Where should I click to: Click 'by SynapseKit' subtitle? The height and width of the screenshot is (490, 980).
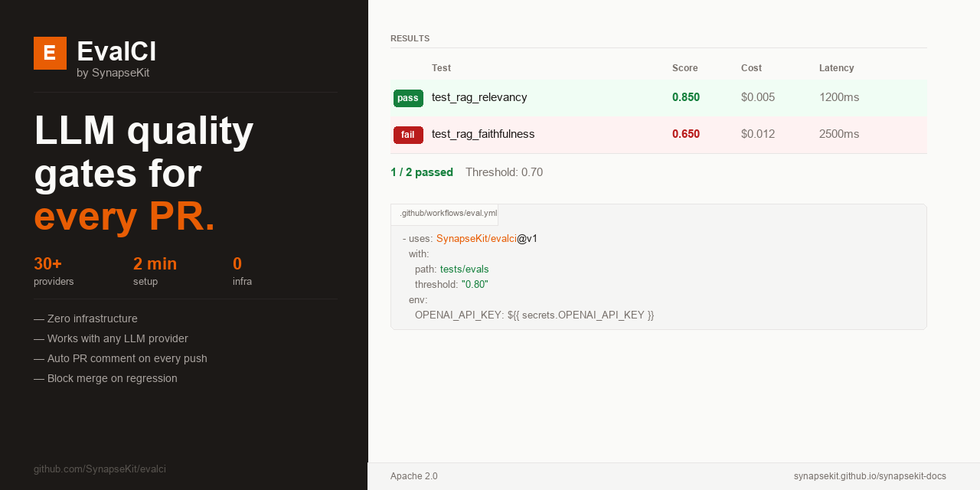(113, 73)
